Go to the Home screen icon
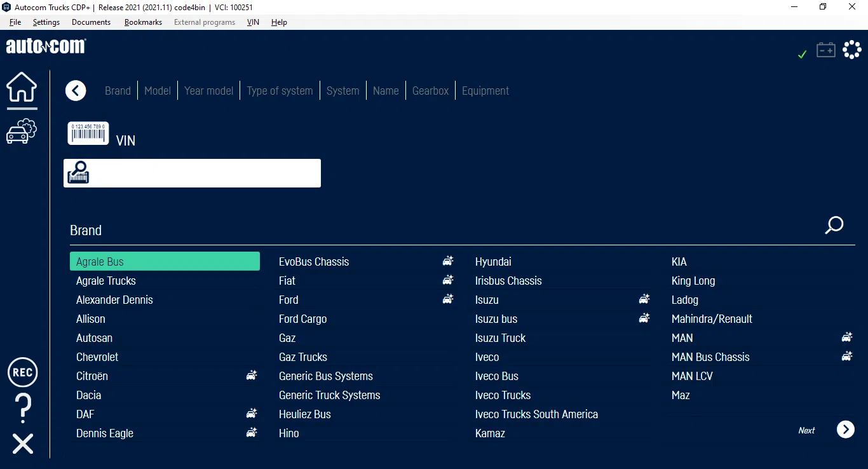Viewport: 868px width, 469px height. coord(22,87)
